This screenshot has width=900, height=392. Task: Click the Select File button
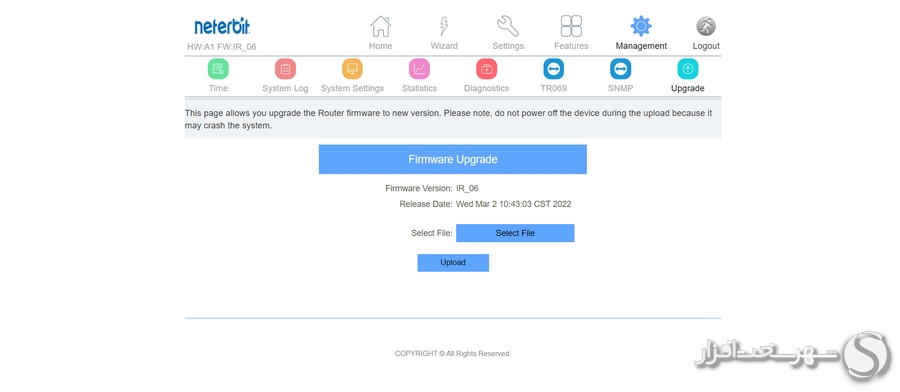point(515,233)
